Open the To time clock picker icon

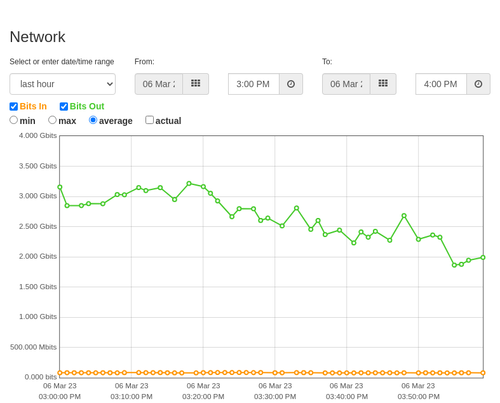coord(478,84)
